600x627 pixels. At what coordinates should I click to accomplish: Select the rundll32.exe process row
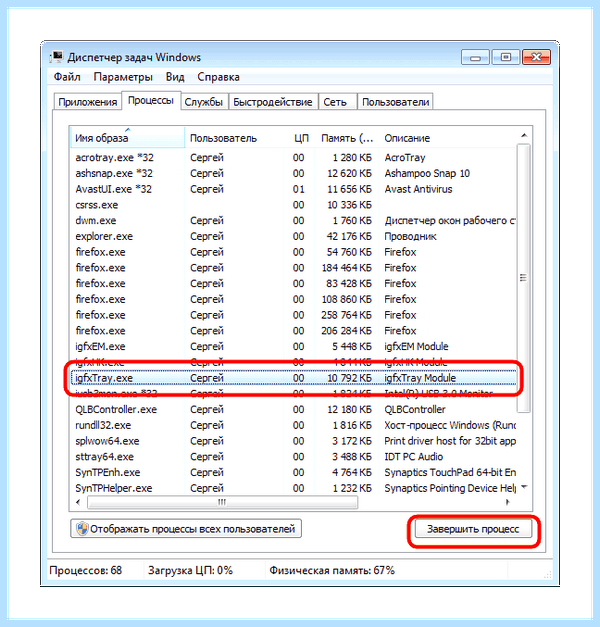click(x=293, y=425)
